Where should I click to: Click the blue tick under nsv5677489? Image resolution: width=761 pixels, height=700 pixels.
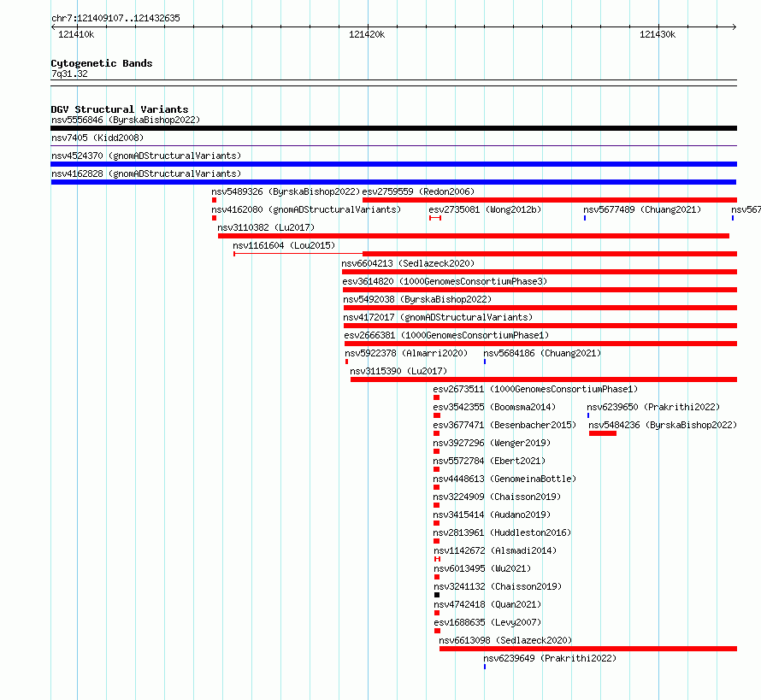point(585,218)
